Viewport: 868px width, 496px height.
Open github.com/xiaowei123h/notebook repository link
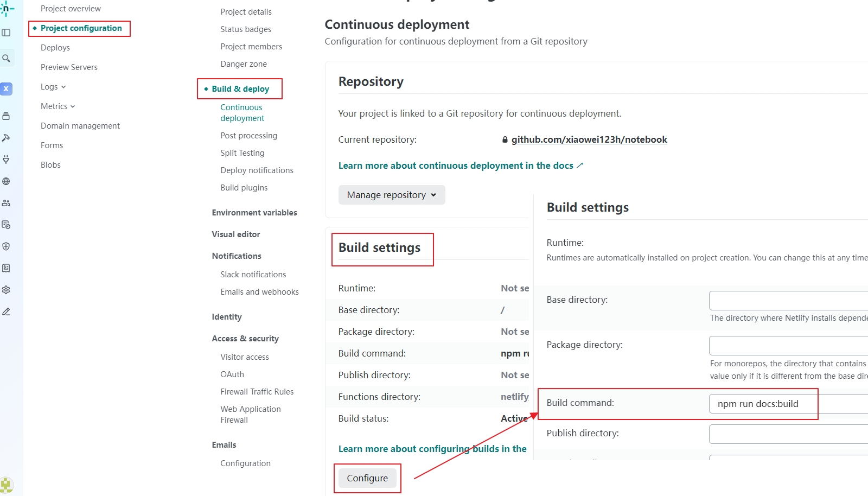[589, 139]
